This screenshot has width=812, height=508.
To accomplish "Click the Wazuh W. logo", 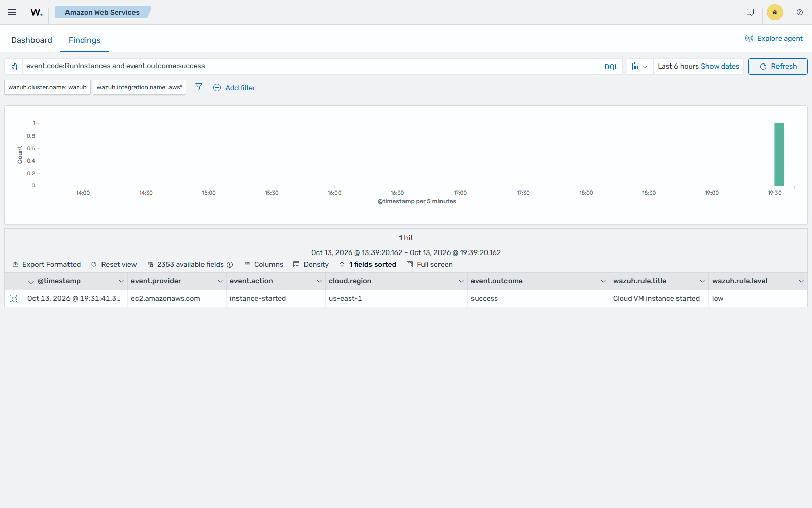I will click(37, 12).
